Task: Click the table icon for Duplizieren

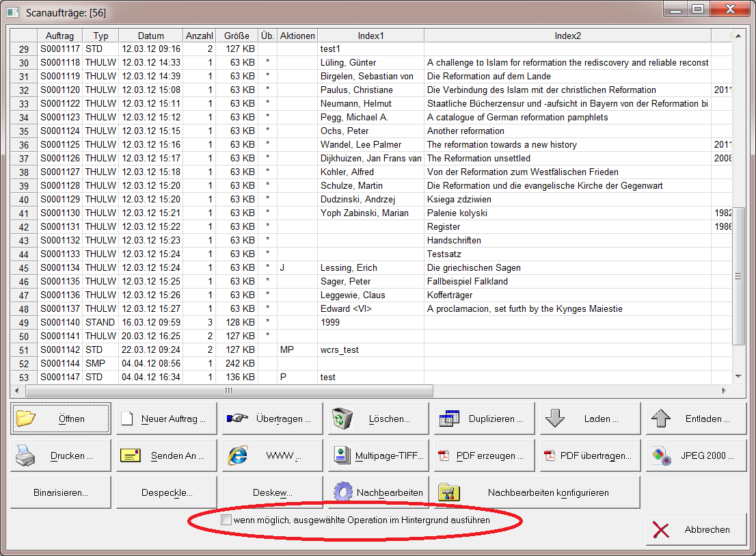Action: coord(449,418)
